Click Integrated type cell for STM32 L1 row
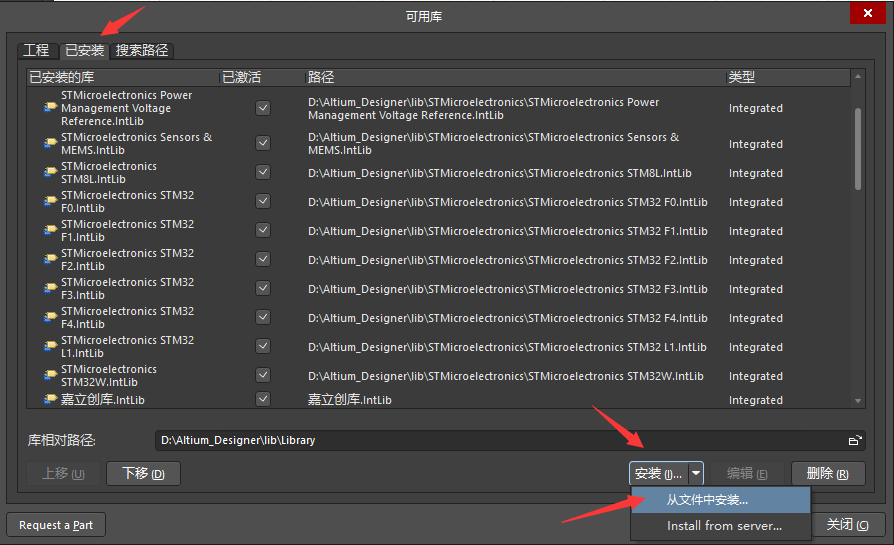 [x=755, y=347]
